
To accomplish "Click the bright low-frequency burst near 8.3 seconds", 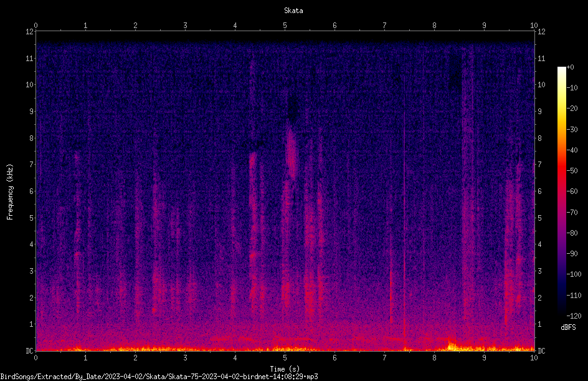I will [452, 345].
